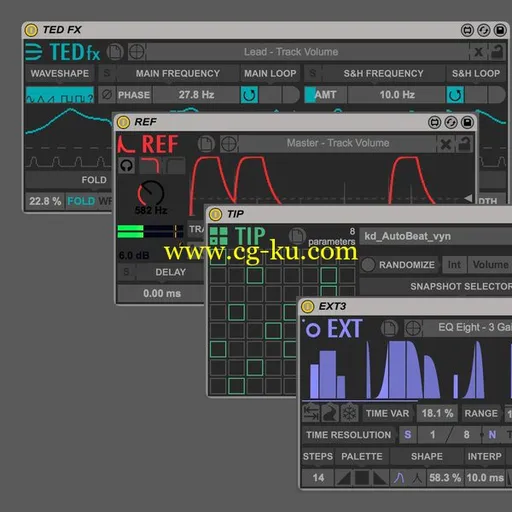Click 22.8 % fold value

[x=45, y=201]
